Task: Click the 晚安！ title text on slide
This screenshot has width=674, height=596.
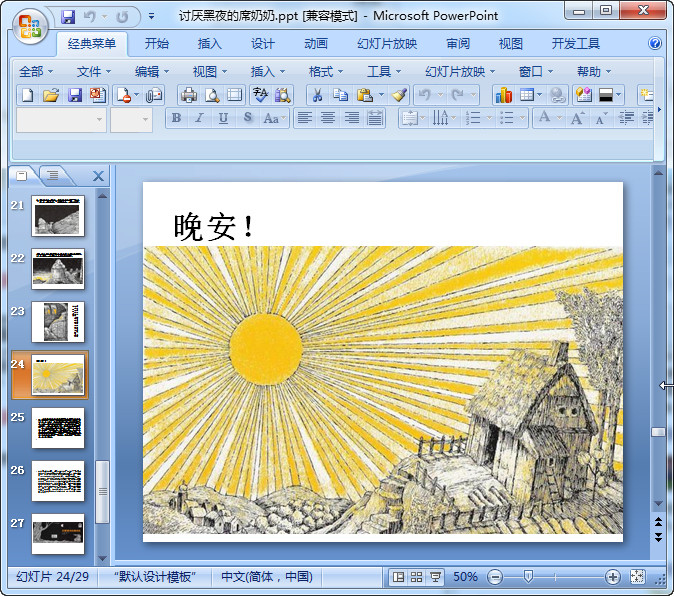Action: pos(214,227)
